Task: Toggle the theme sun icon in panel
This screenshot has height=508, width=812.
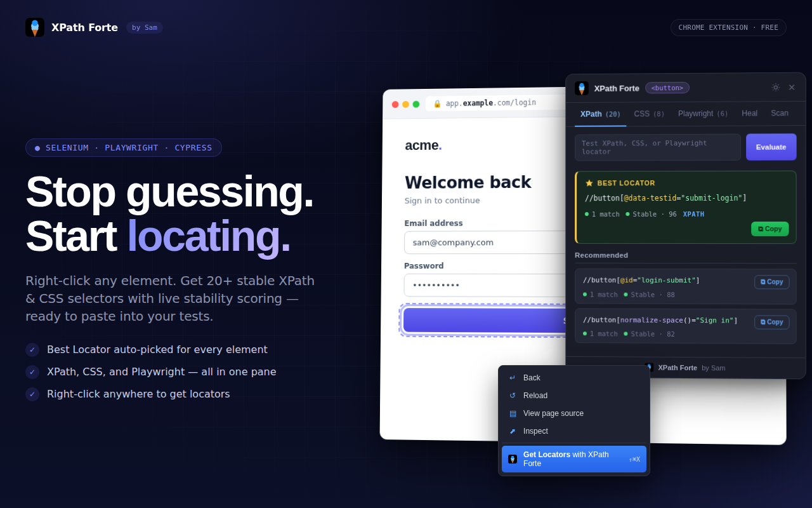Action: coord(775,88)
